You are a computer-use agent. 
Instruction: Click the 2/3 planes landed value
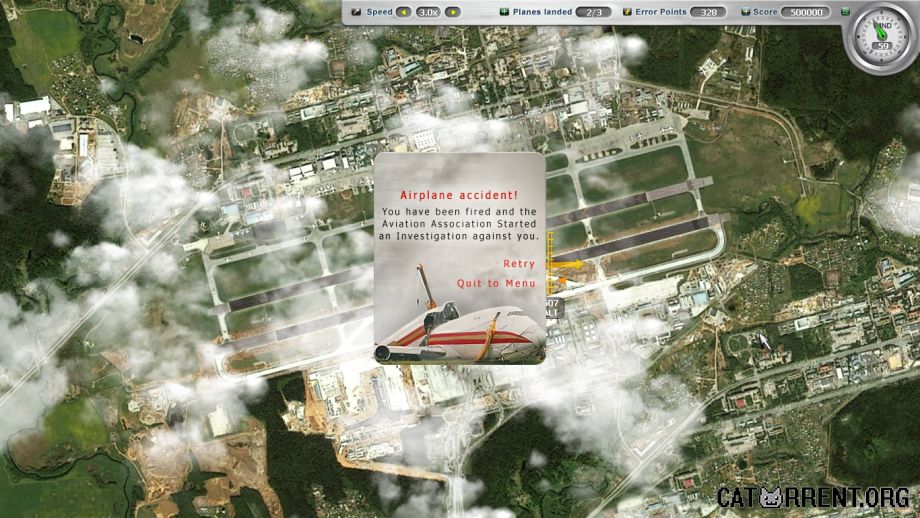(x=593, y=12)
